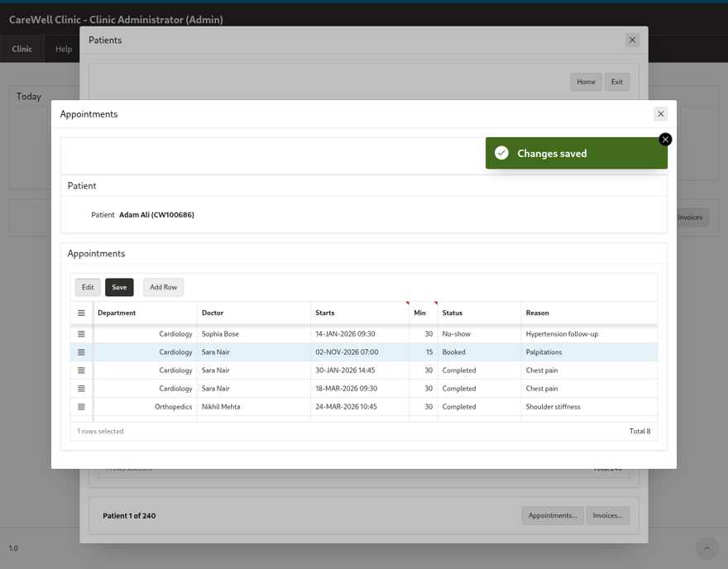
Task: Close the Patients window behind
Action: coord(632,40)
